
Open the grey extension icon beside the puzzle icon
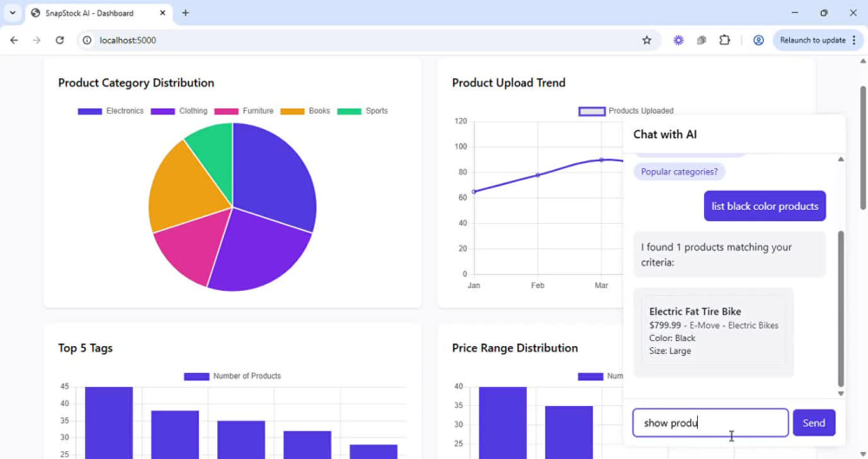click(701, 40)
